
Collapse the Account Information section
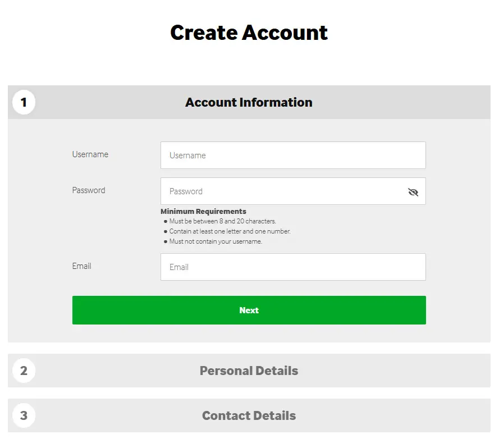pos(249,102)
